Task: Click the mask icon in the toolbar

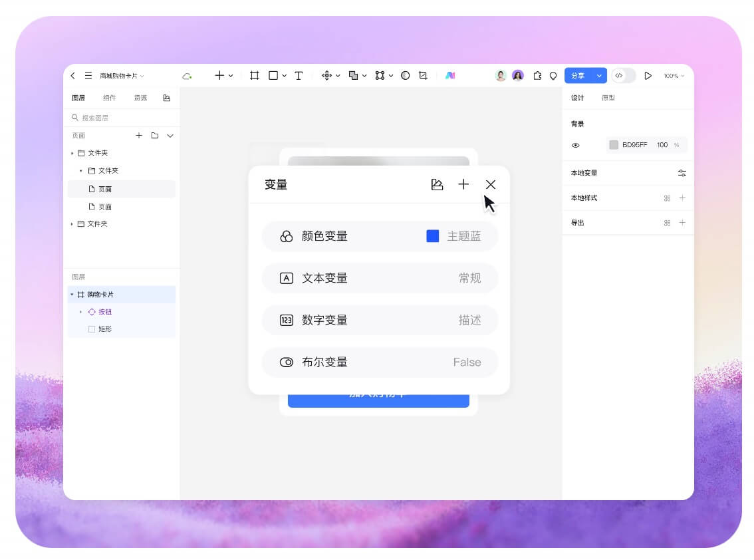Action: 405,75
